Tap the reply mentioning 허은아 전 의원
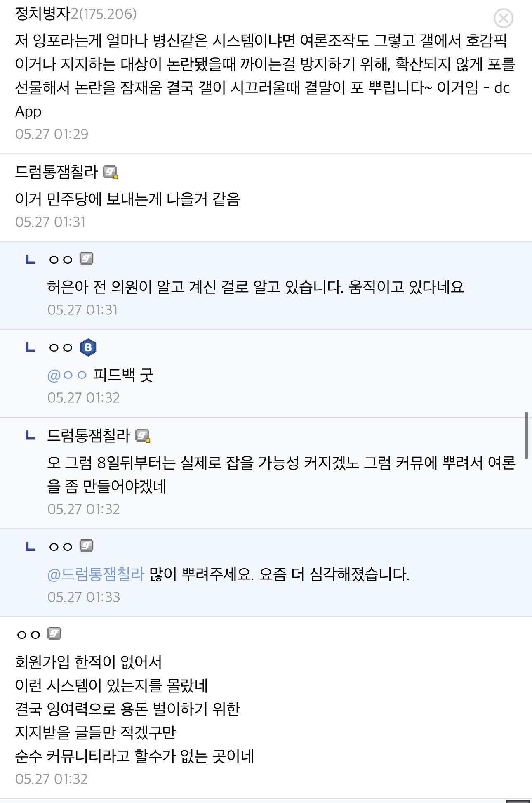Viewport: 532px width, 803px height. click(x=256, y=287)
